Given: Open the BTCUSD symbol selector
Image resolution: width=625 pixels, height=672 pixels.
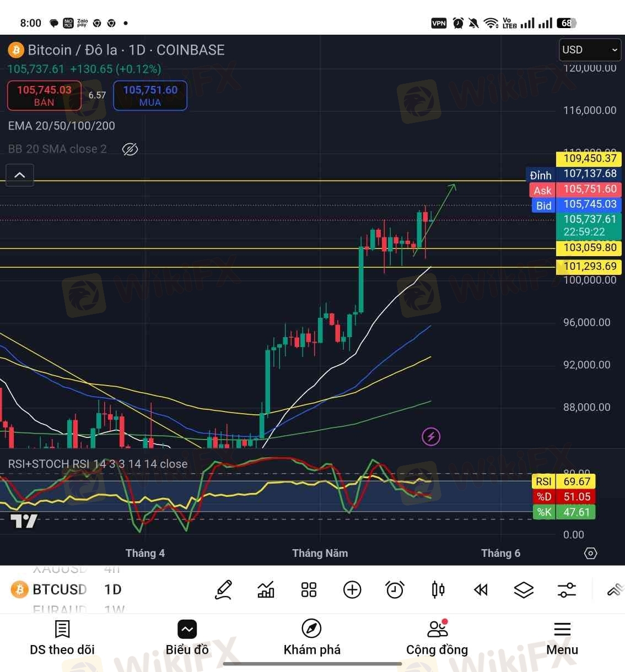Looking at the screenshot, I should click(60, 589).
